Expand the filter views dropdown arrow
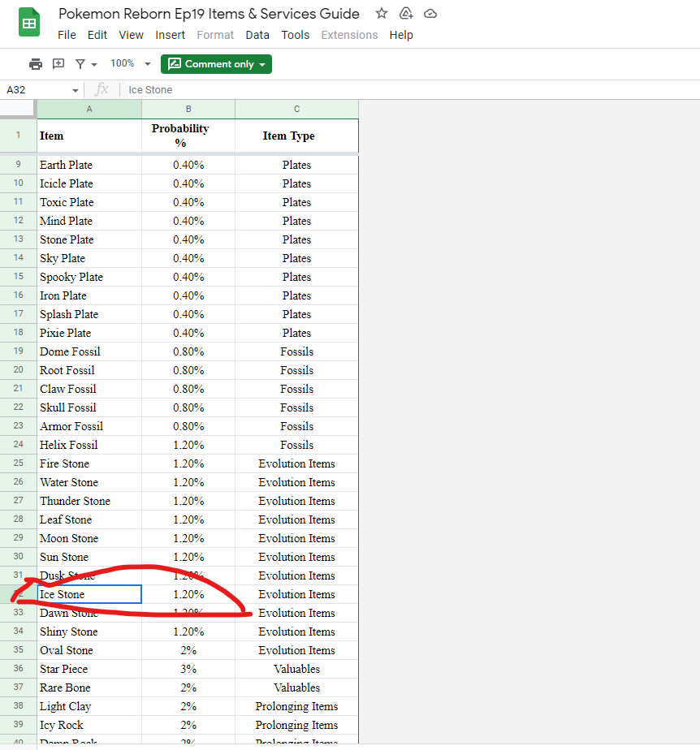This screenshot has width=700, height=750. pos(94,64)
